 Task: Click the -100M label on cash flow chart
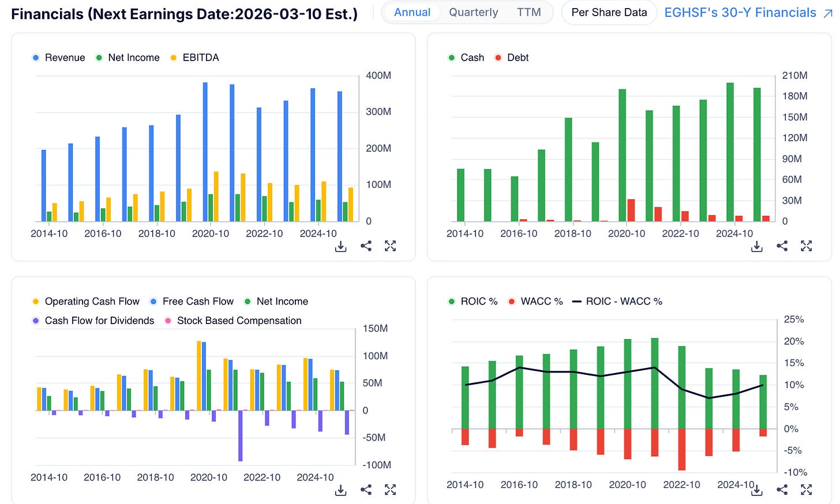click(x=377, y=465)
